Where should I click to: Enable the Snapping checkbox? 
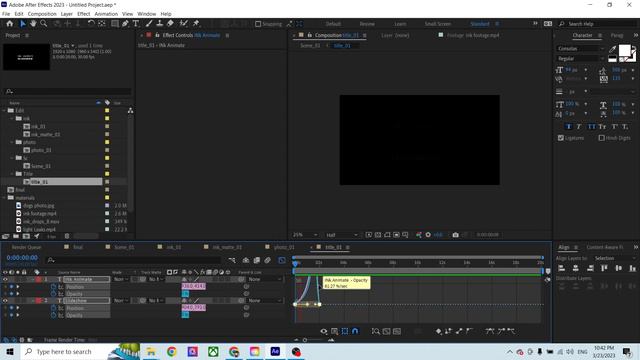(x=258, y=24)
